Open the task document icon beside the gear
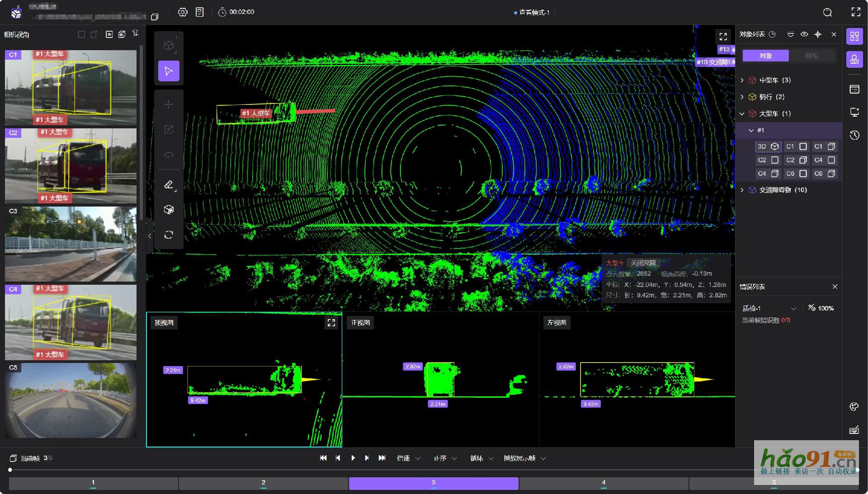The image size is (868, 494). [200, 12]
